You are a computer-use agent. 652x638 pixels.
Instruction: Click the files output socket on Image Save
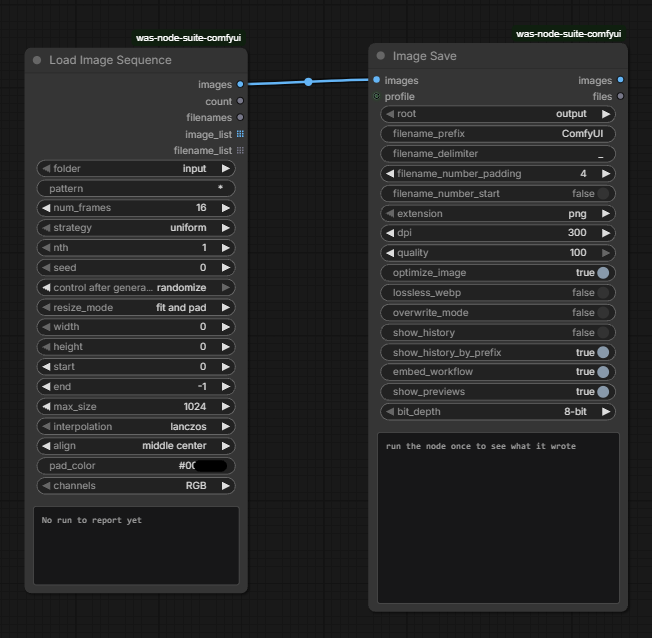click(620, 96)
